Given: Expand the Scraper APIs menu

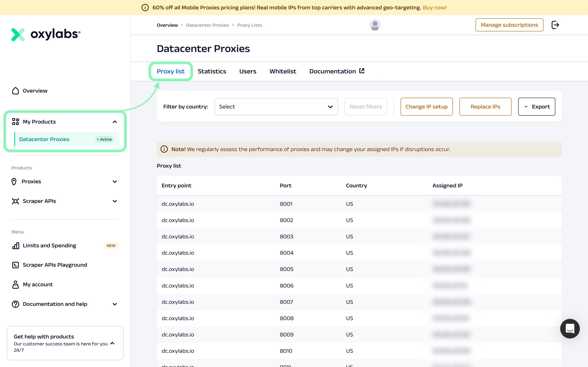Looking at the screenshot, I should point(115,201).
